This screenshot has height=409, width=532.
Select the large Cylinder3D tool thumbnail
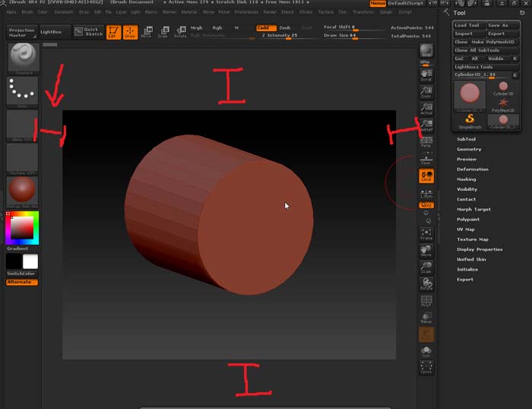tap(470, 94)
